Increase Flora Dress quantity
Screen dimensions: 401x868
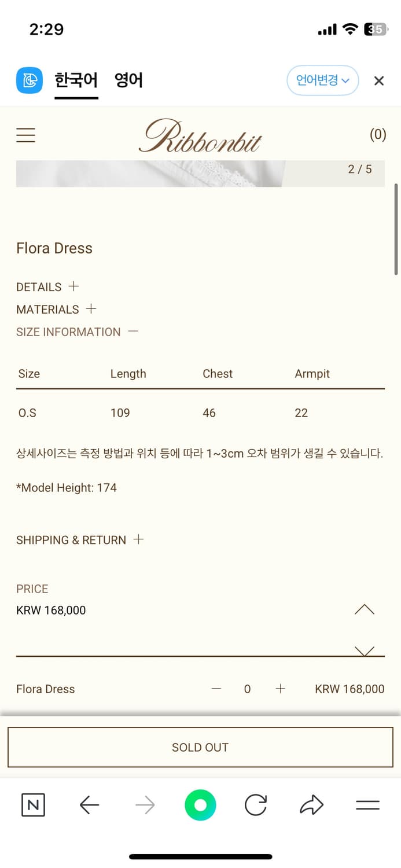(x=281, y=689)
